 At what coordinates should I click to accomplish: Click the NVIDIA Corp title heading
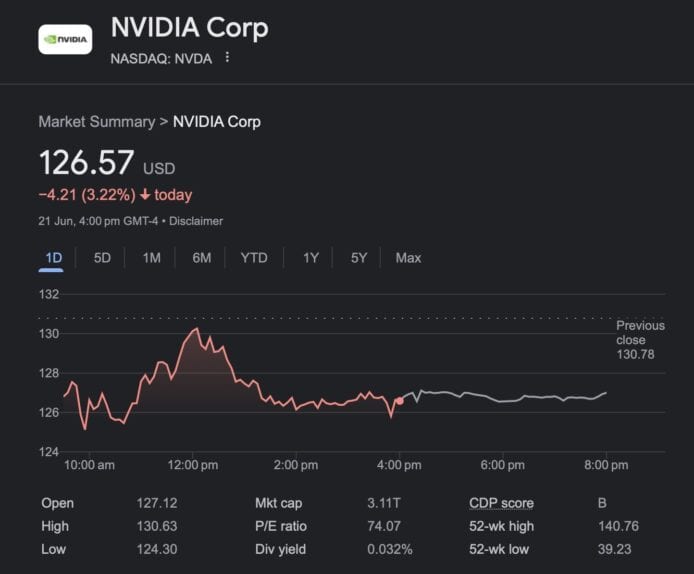tap(189, 28)
